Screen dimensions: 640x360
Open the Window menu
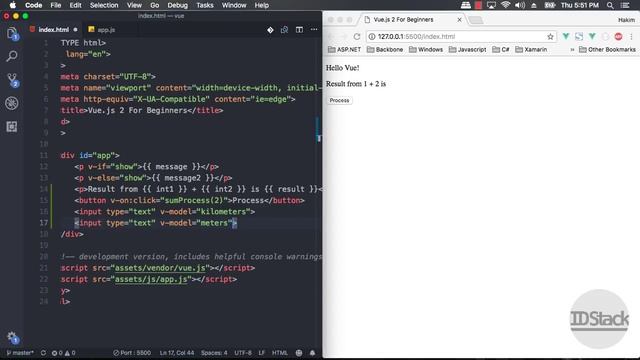point(234,5)
